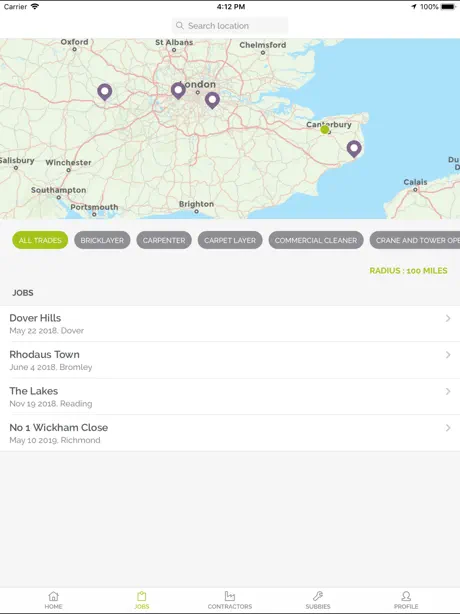This screenshot has width=460, height=614.
Task: Select the map pin near Dover
Action: [x=354, y=149]
